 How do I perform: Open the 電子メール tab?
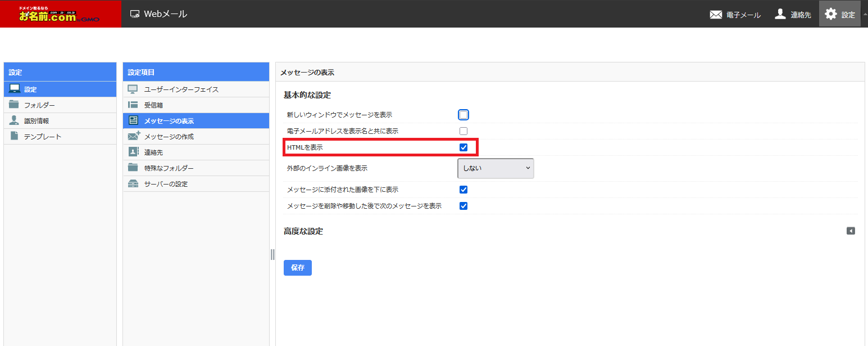coord(735,15)
